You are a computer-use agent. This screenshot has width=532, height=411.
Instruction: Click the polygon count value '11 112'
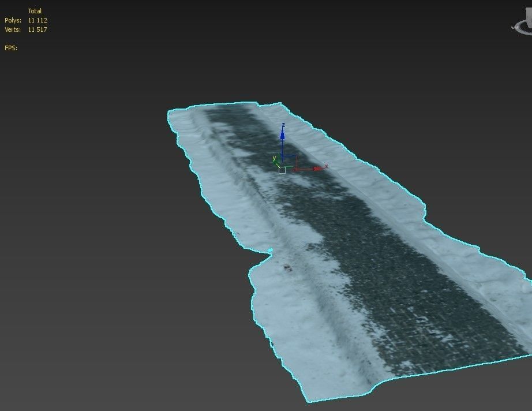38,20
